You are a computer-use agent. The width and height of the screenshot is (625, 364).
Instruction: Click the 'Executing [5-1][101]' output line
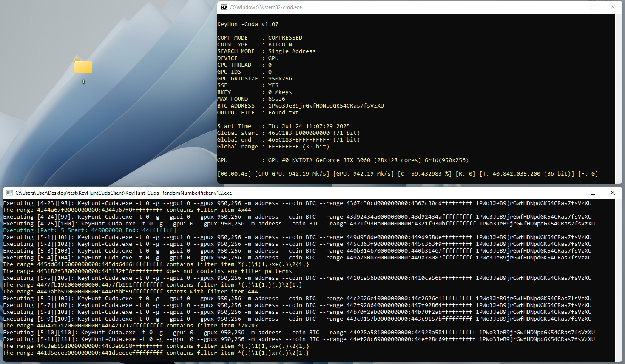click(297, 237)
